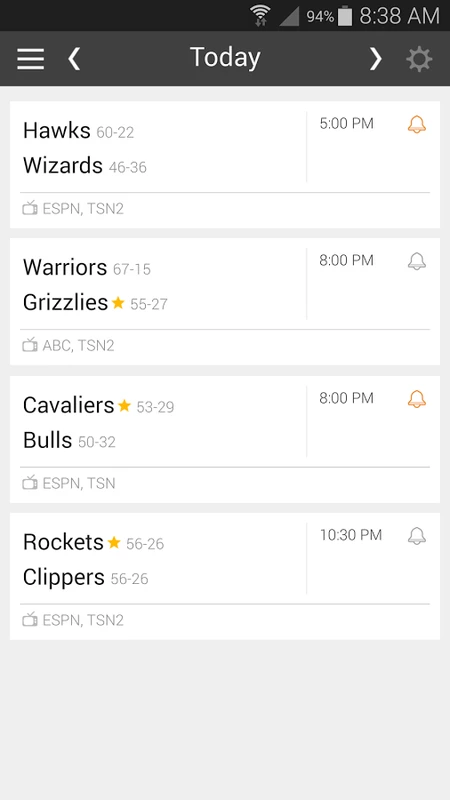
Task: Tap the Cavaliers favorite star
Action: click(124, 406)
